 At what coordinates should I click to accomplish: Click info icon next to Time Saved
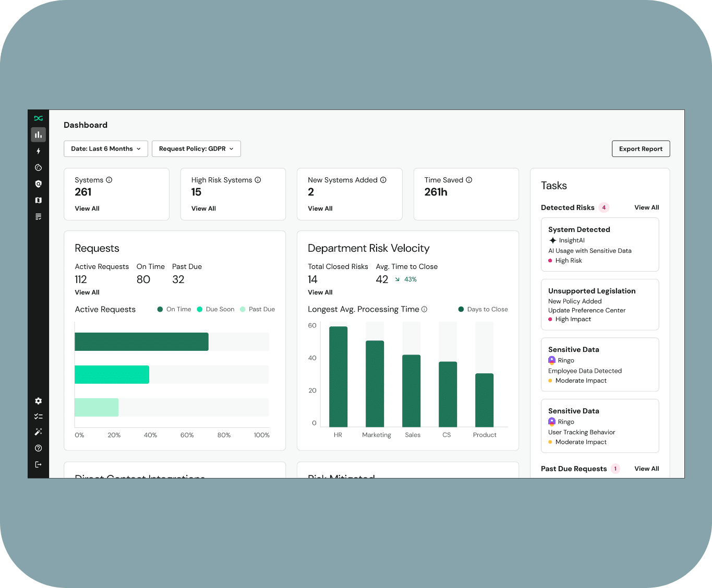(469, 180)
